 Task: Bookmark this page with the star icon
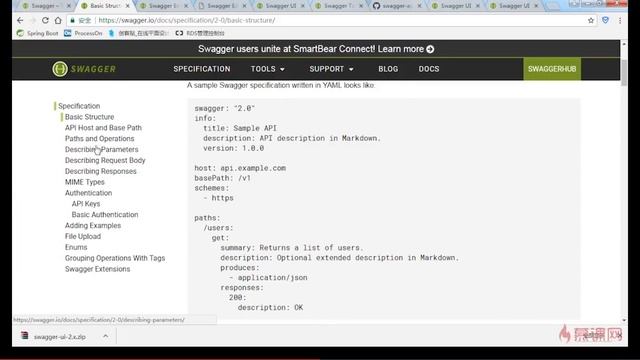coord(591,20)
